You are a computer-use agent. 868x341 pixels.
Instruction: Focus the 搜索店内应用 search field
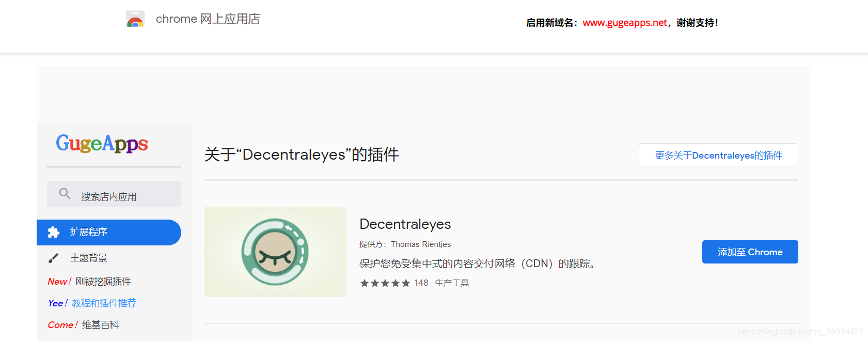[x=114, y=194]
